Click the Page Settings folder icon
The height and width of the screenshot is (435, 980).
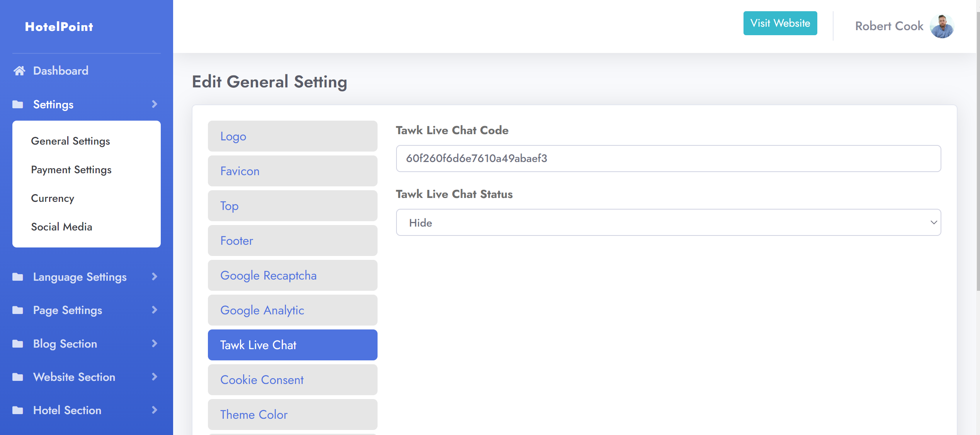pos(18,310)
